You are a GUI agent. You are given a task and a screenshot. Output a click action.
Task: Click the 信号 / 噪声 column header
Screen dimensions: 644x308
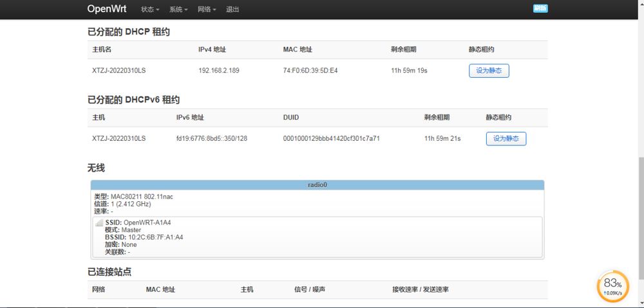click(x=310, y=289)
